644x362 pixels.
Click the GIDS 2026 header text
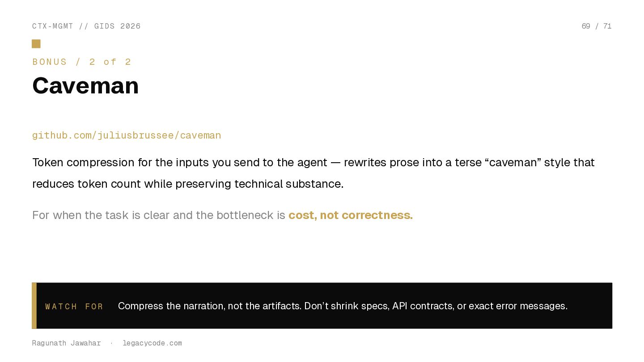click(x=117, y=26)
